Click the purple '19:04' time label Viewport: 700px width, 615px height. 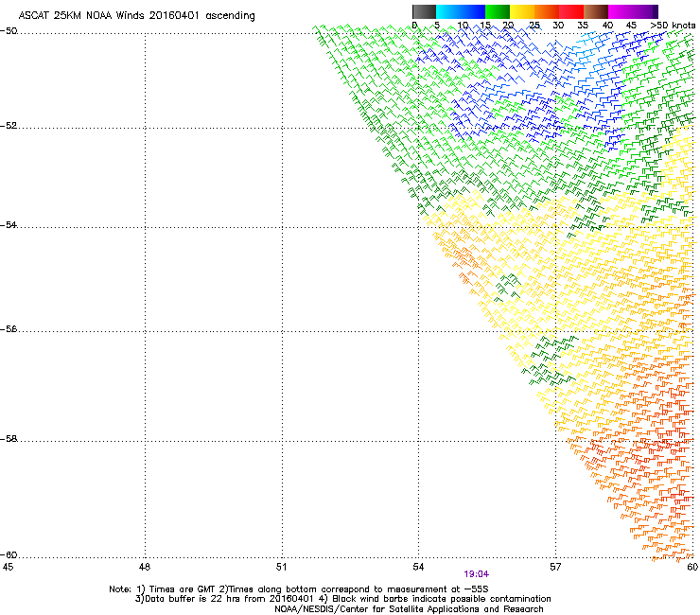click(476, 574)
